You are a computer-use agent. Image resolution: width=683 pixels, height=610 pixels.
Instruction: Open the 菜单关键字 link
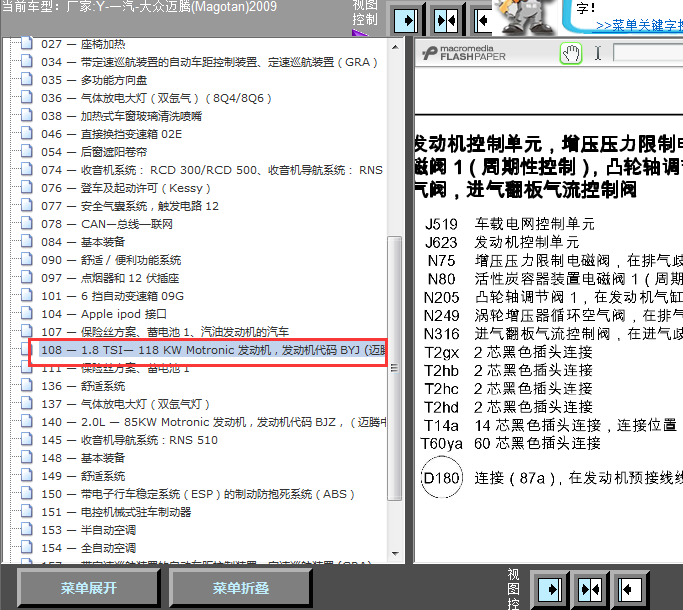coord(639,25)
